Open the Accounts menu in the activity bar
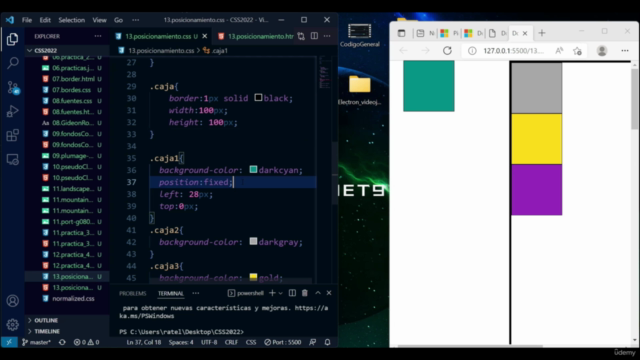640x360 pixels. pyautogui.click(x=12, y=301)
